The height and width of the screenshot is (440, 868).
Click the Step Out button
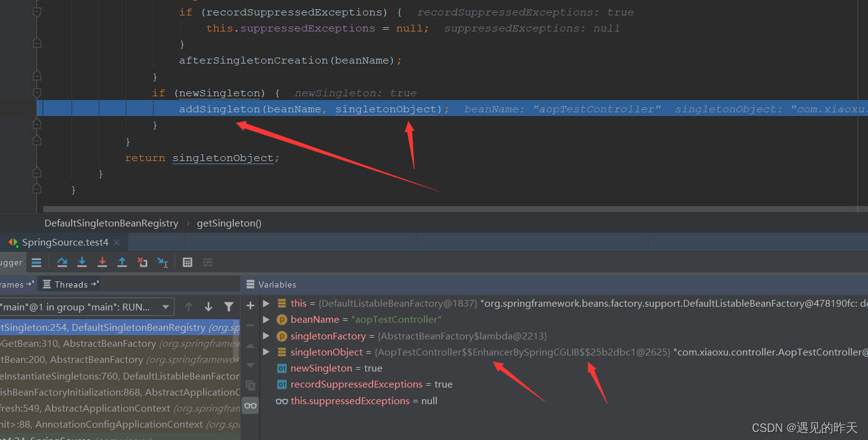click(122, 262)
